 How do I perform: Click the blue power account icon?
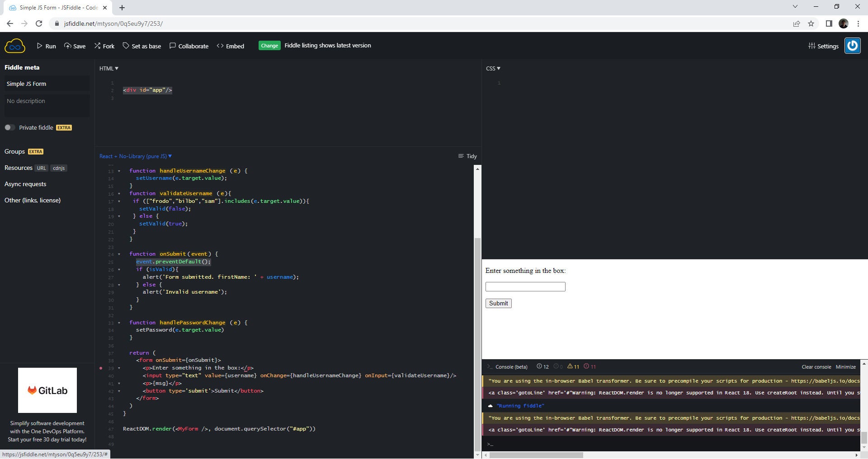(x=853, y=46)
